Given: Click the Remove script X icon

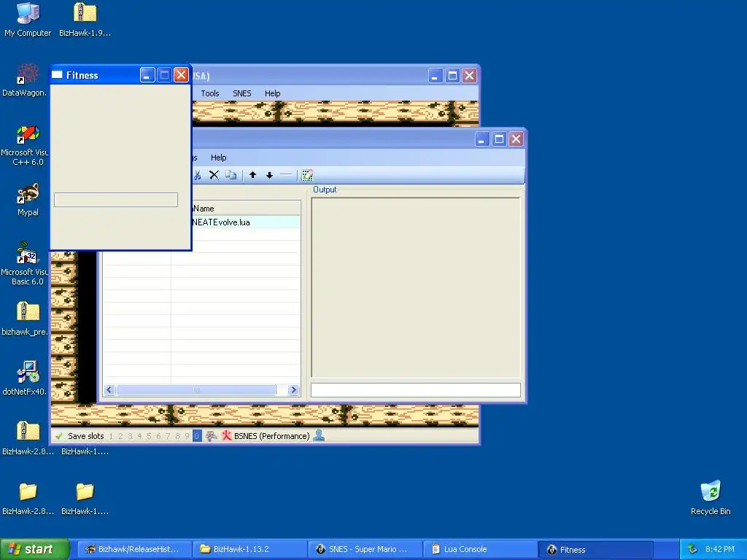Looking at the screenshot, I should click(214, 175).
